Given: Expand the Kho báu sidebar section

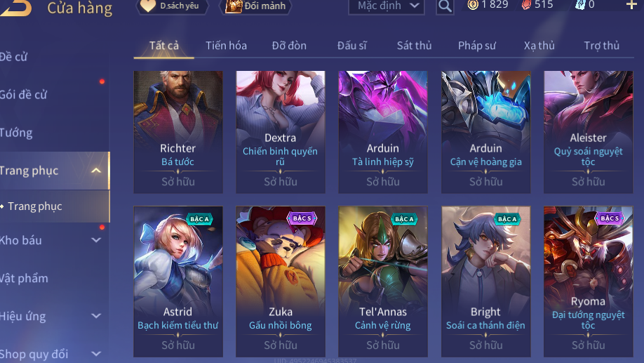Looking at the screenshot, I should [96, 240].
